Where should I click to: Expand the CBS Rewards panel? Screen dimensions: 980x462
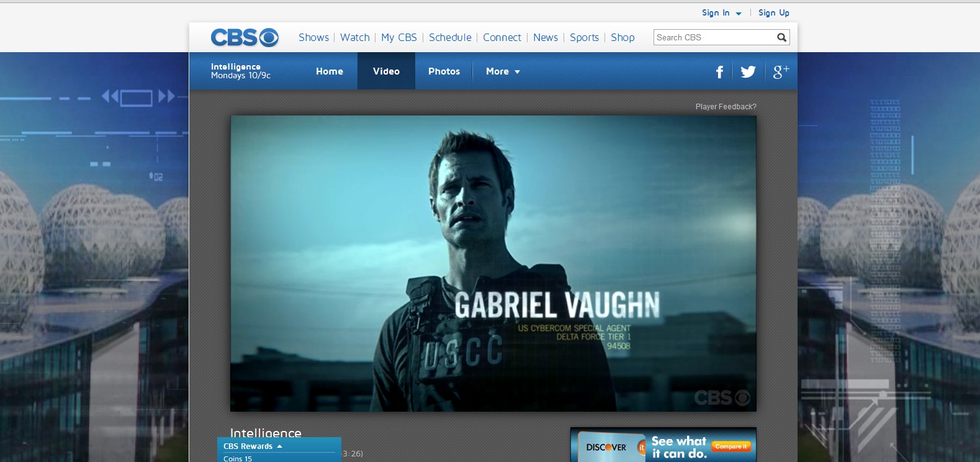click(x=253, y=446)
